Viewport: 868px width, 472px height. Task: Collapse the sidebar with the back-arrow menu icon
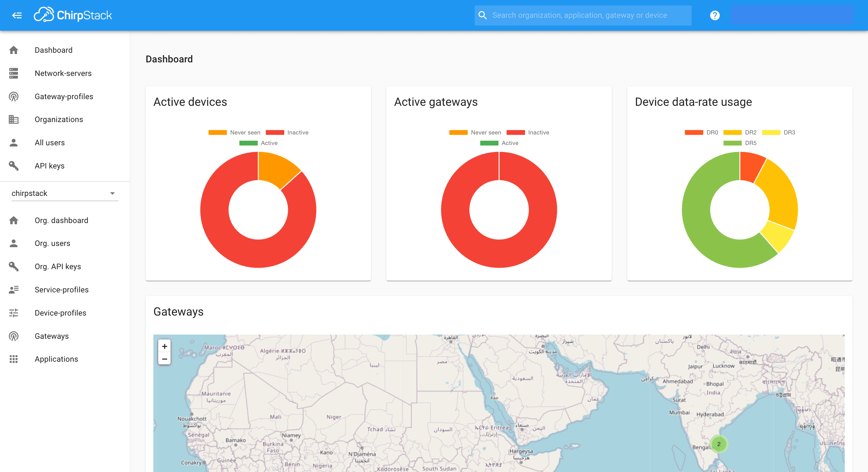pos(17,15)
